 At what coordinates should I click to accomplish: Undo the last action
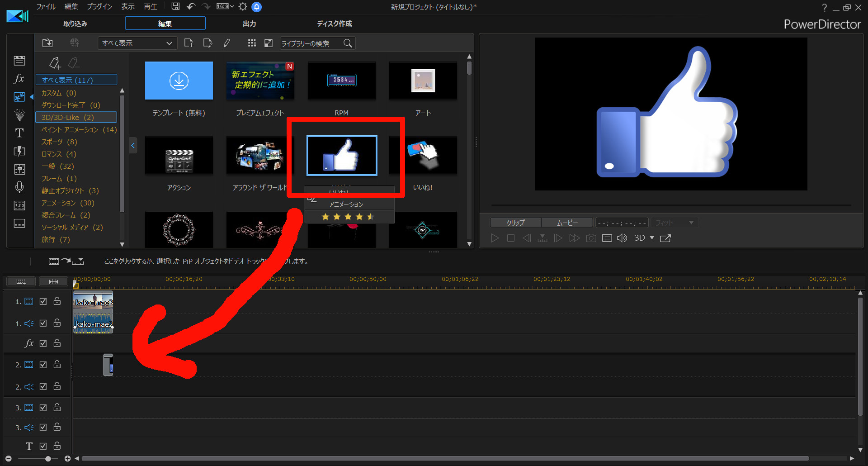pos(191,6)
